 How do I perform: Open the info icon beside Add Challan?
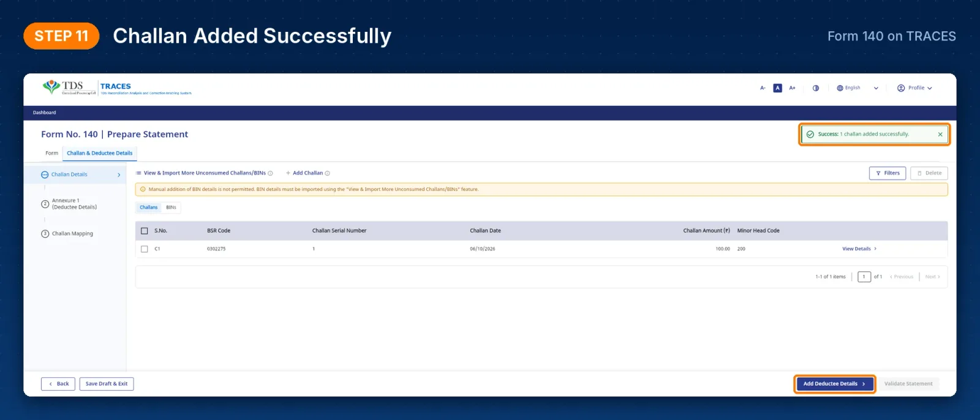tap(327, 173)
